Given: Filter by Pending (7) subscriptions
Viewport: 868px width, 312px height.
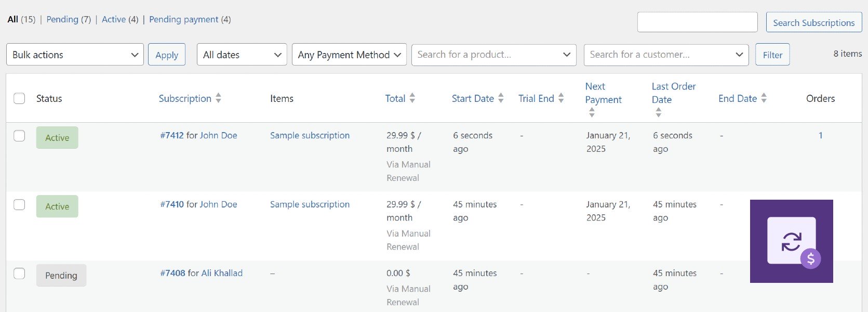Looking at the screenshot, I should coord(69,19).
